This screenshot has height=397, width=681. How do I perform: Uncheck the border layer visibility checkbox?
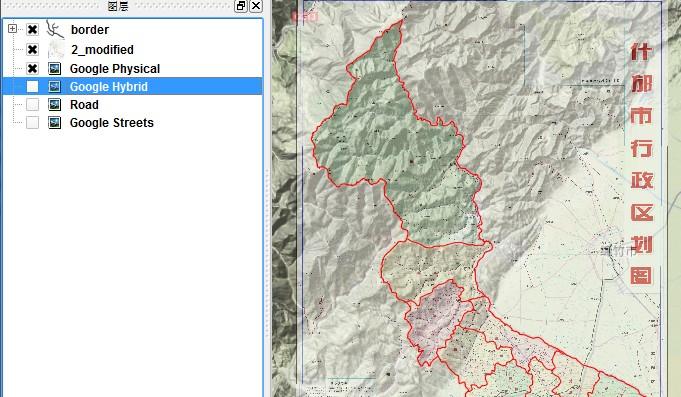32,30
